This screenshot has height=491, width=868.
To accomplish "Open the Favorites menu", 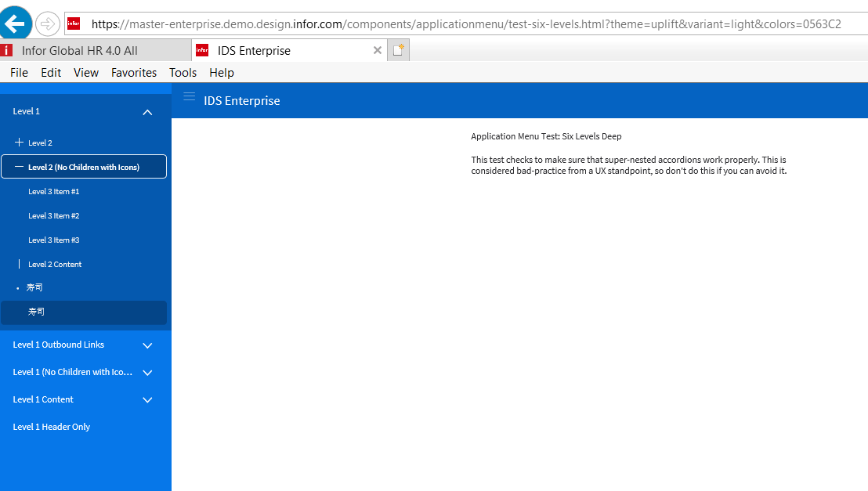I will 133,73.
